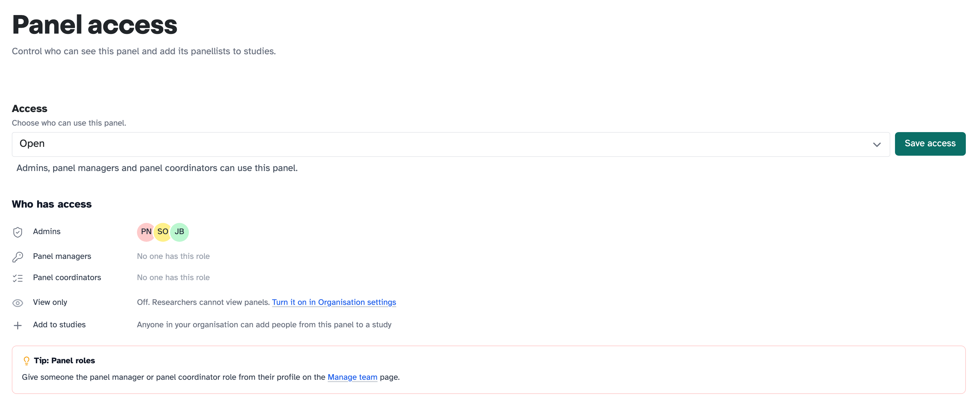Click the chevron arrow in the Access dropdown

876,144
